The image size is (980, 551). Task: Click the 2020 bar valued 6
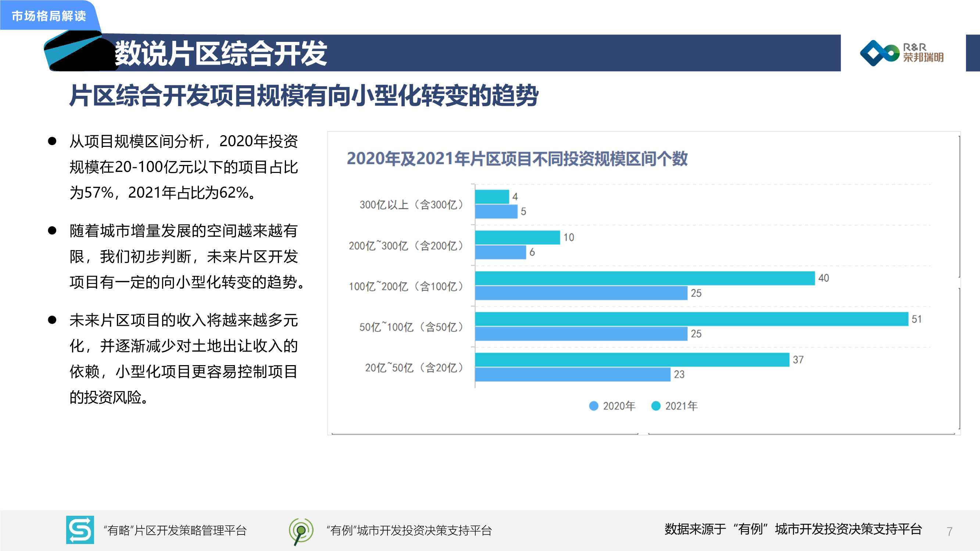[x=501, y=252]
